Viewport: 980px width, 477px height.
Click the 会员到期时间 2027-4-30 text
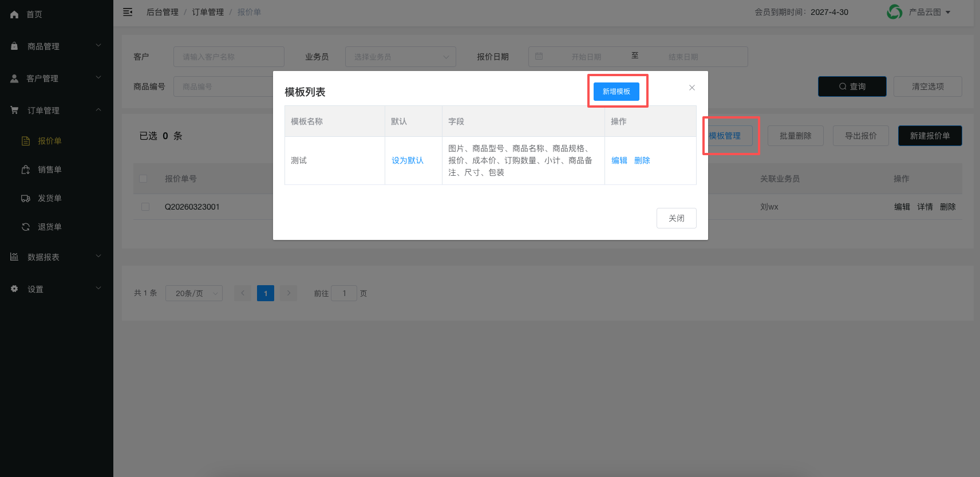coord(801,12)
